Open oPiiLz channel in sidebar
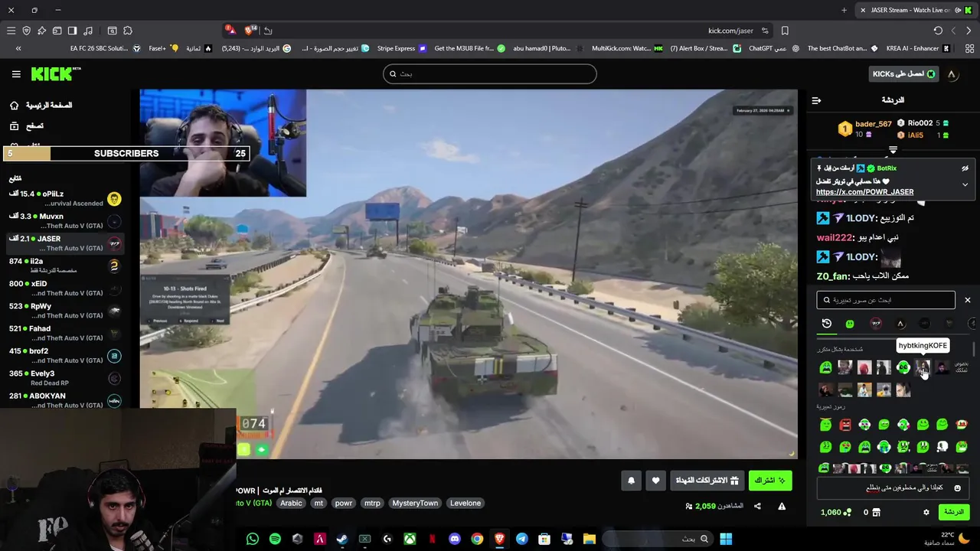The width and height of the screenshot is (980, 551). tap(65, 199)
